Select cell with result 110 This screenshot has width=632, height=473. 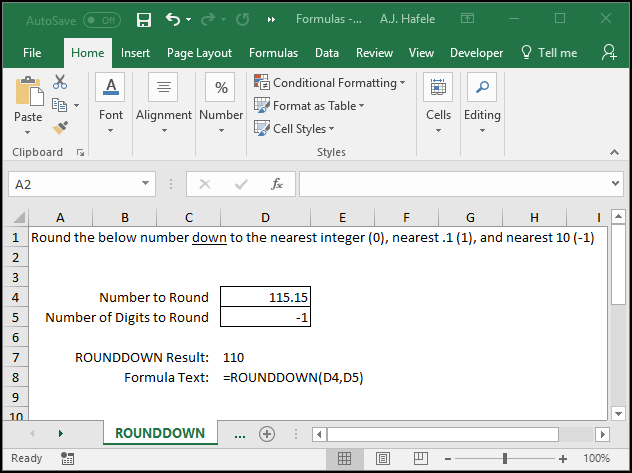click(x=265, y=357)
